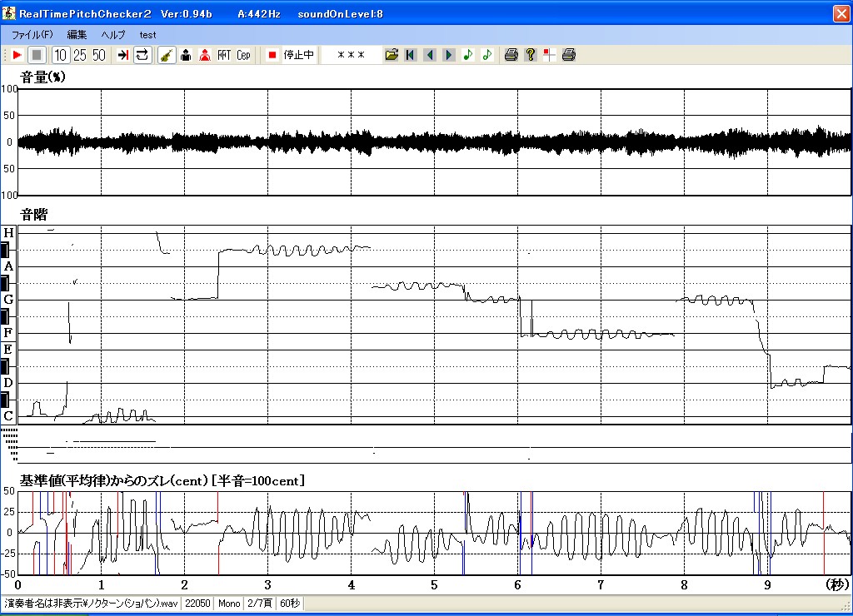Click the second green music note icon
Viewport: 853px width, 616px height.
(486, 55)
